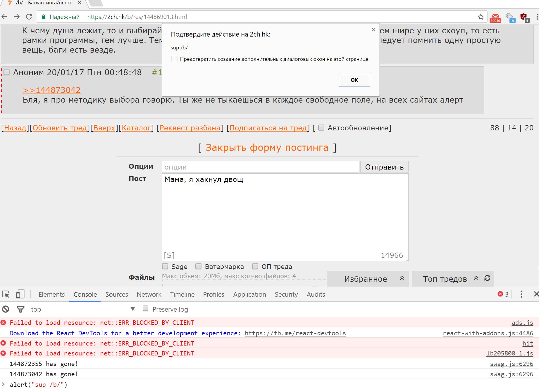Toggle the DevTools device toolbar icon

pyautogui.click(x=20, y=294)
